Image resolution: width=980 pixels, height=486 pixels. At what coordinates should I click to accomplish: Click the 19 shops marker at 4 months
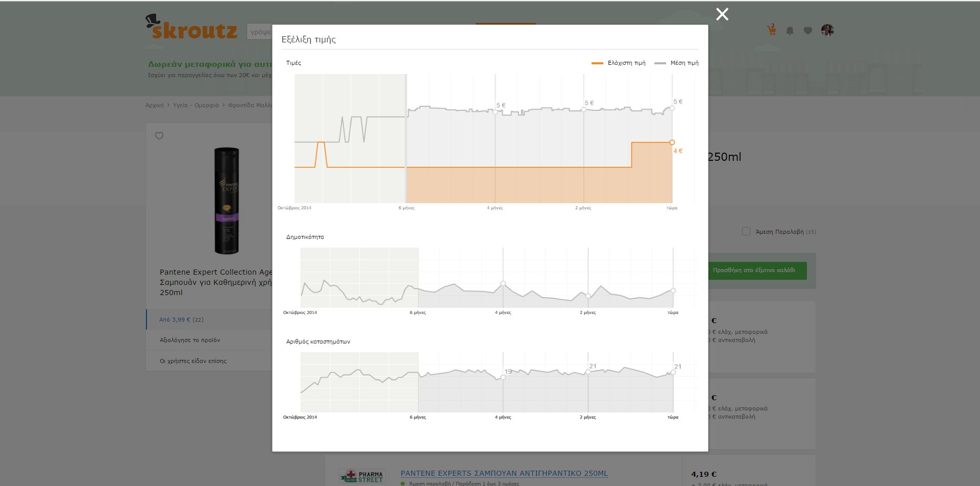(503, 377)
